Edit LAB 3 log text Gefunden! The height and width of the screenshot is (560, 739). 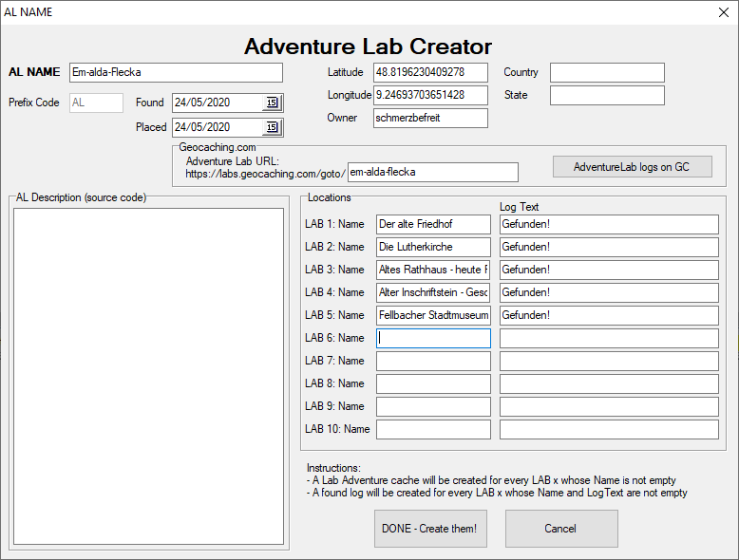pyautogui.click(x=609, y=270)
